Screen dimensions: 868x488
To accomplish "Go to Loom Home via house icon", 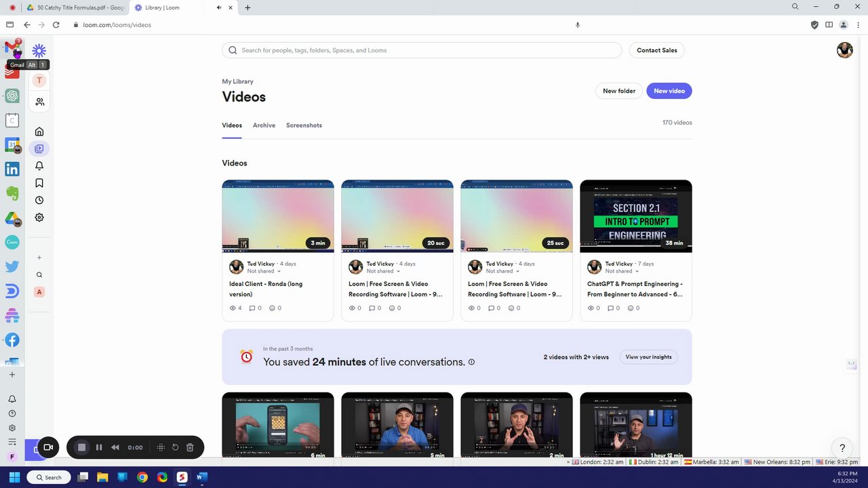I will 39,131.
